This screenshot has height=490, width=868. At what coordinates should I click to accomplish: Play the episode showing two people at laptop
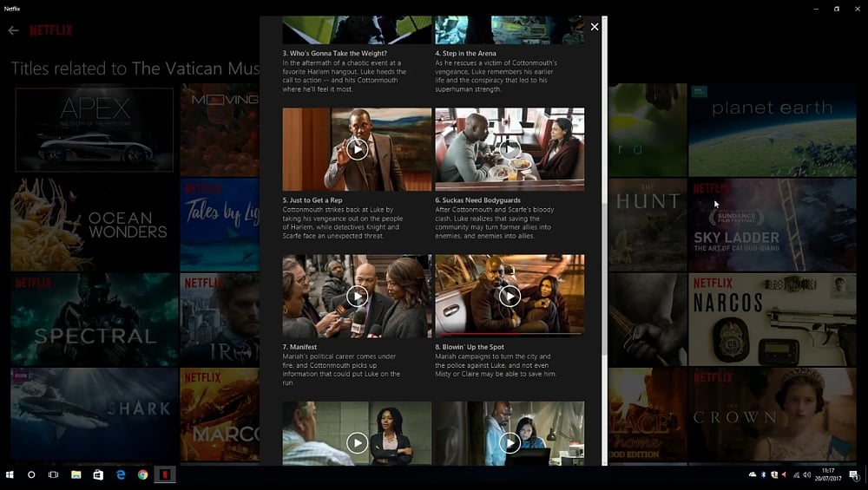[x=510, y=442]
